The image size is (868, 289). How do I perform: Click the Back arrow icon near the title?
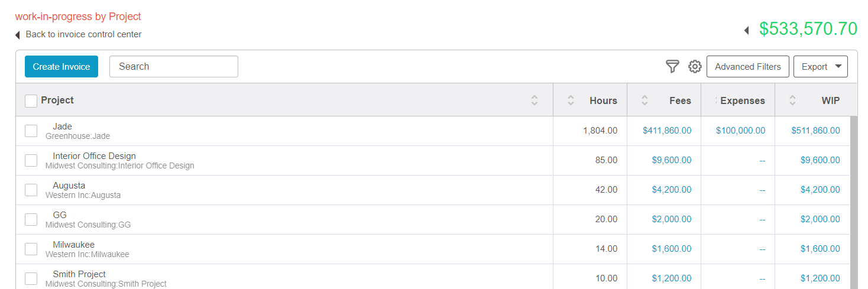18,35
